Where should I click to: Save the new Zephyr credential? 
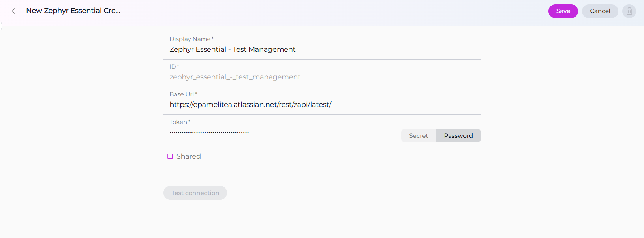(x=563, y=11)
